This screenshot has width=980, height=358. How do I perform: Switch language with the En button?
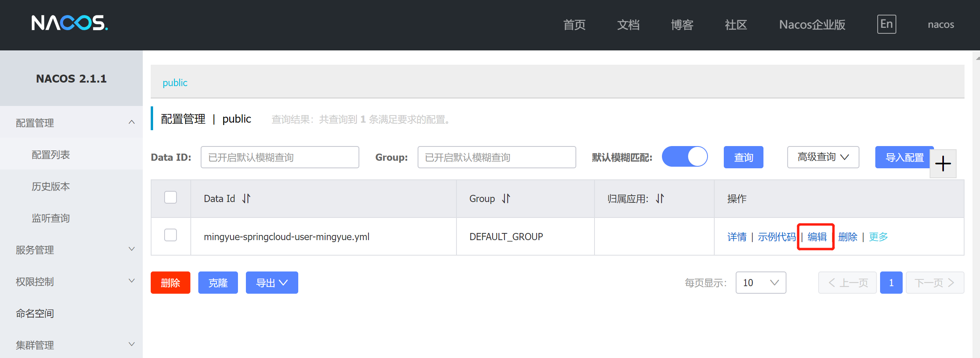click(x=886, y=24)
